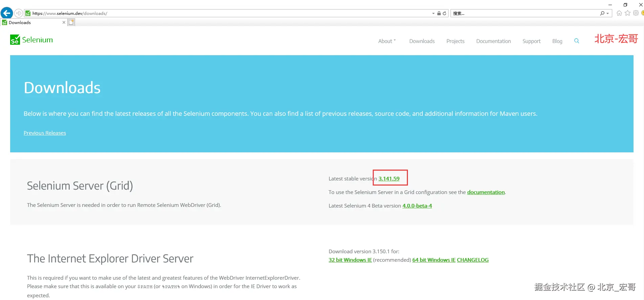Click The Internet Explorer Driver Server heading
644x300 pixels.
[x=110, y=258]
